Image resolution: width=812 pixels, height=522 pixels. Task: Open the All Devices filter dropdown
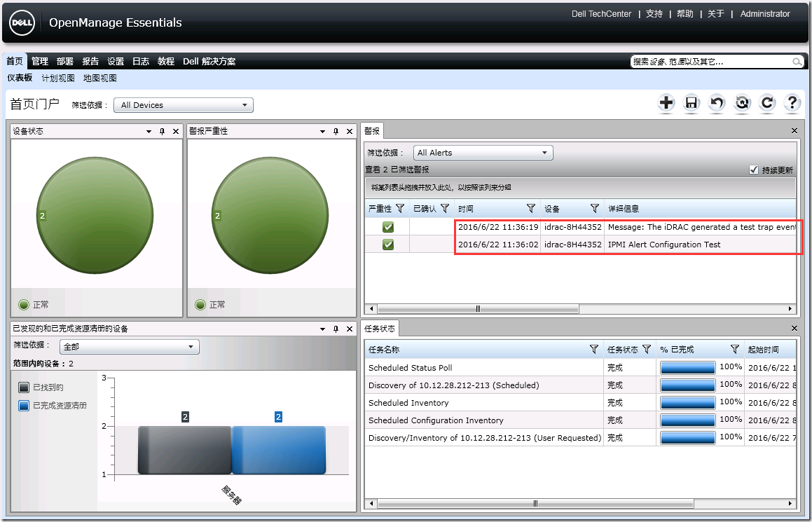[184, 105]
